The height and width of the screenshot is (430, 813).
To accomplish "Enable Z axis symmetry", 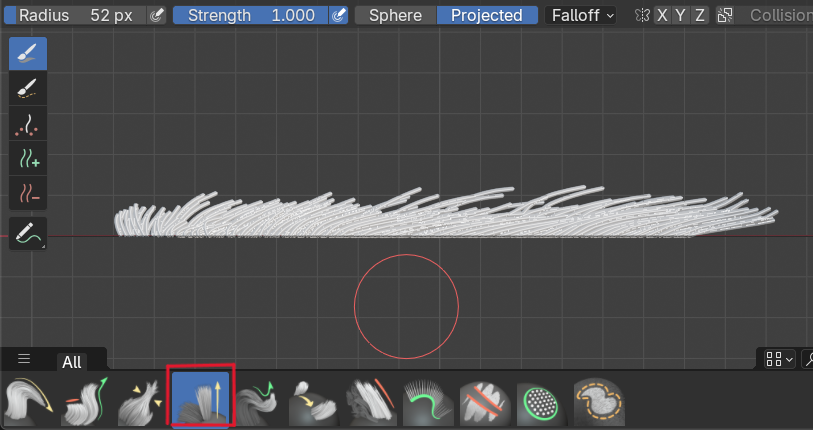I will (x=700, y=15).
